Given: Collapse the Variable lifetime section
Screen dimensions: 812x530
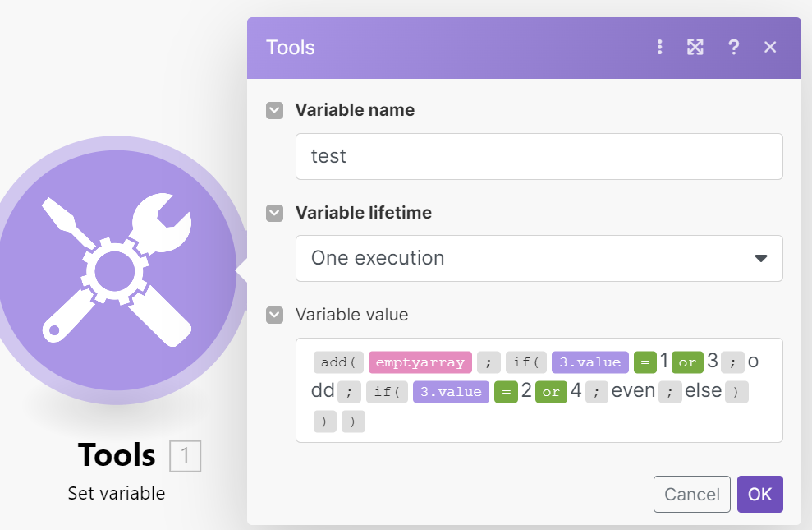Looking at the screenshot, I should coord(274,213).
